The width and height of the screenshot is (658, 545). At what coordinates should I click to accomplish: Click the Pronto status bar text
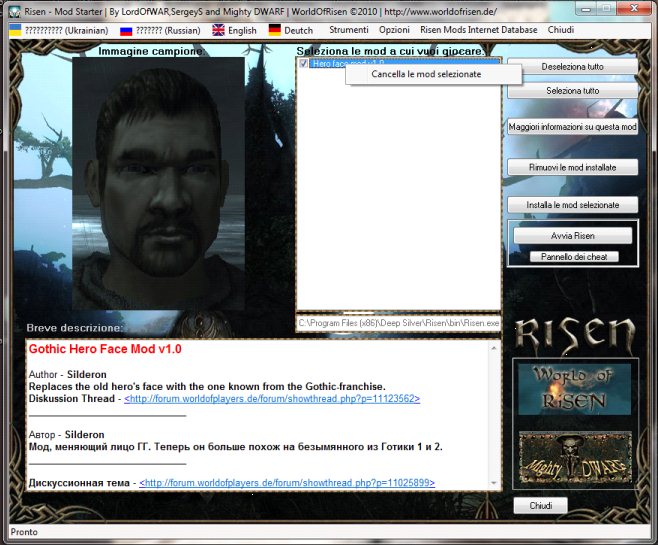pos(24,532)
